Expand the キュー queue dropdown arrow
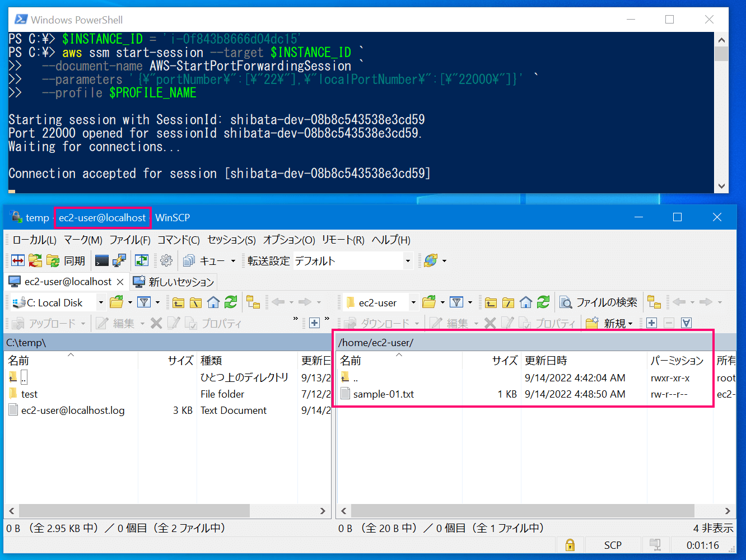This screenshot has width=746, height=560. [234, 260]
